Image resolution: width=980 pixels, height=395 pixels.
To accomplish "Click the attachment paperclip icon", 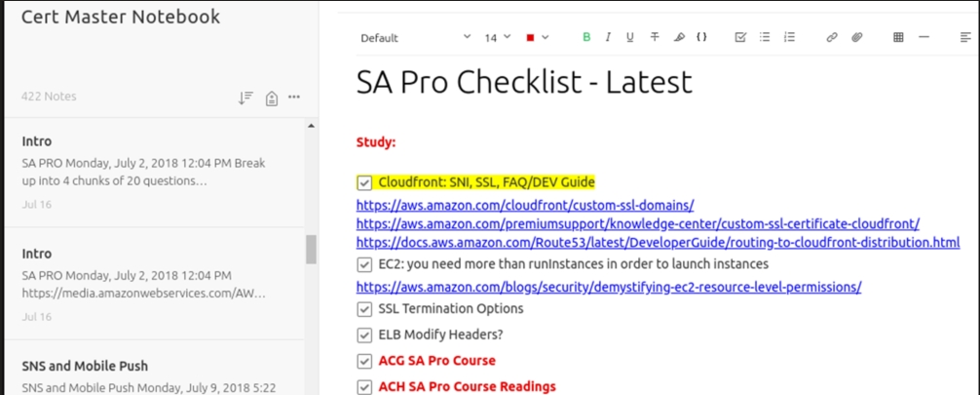I will click(856, 38).
